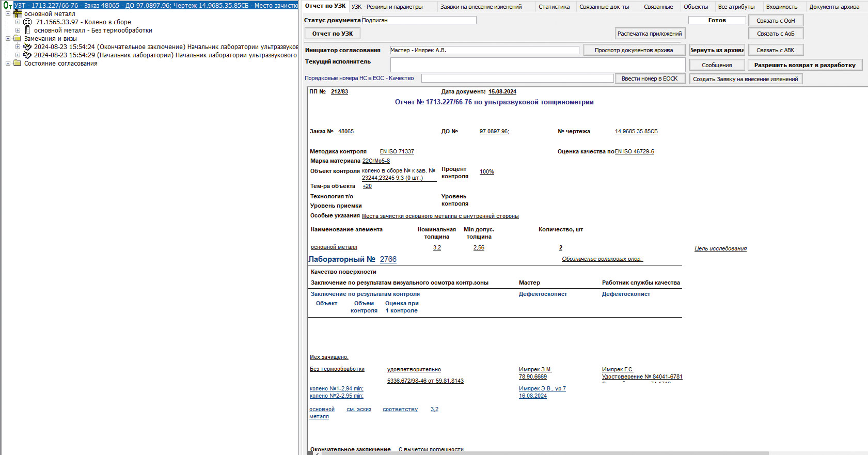The image size is (868, 455).
Task: Open the Документы архива tab
Action: coord(834,7)
